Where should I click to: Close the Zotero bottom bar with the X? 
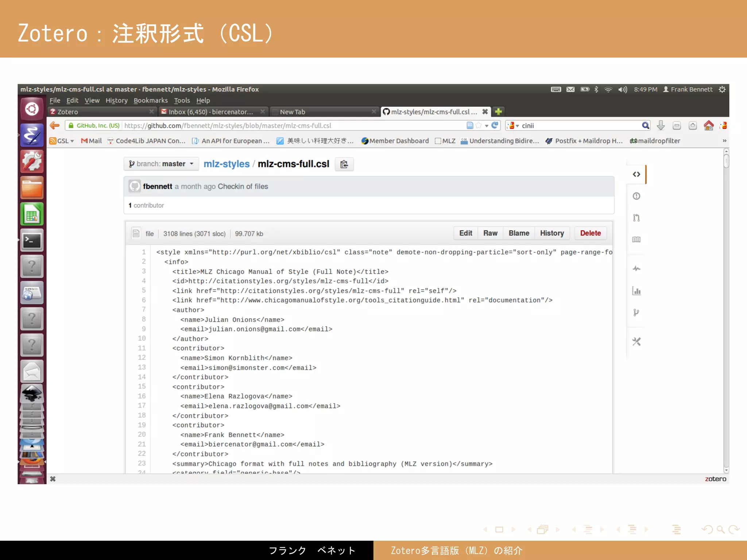53,479
